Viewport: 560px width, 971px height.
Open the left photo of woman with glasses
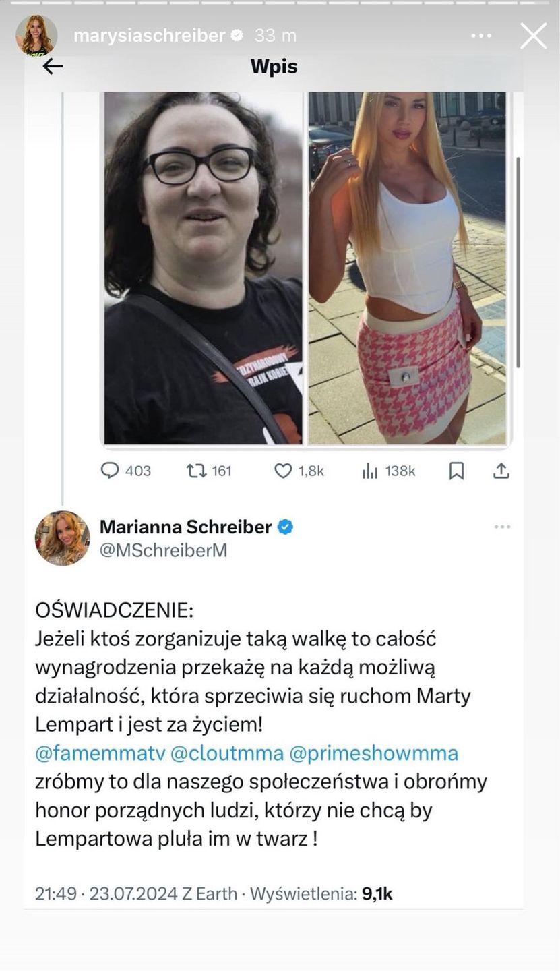point(204,268)
